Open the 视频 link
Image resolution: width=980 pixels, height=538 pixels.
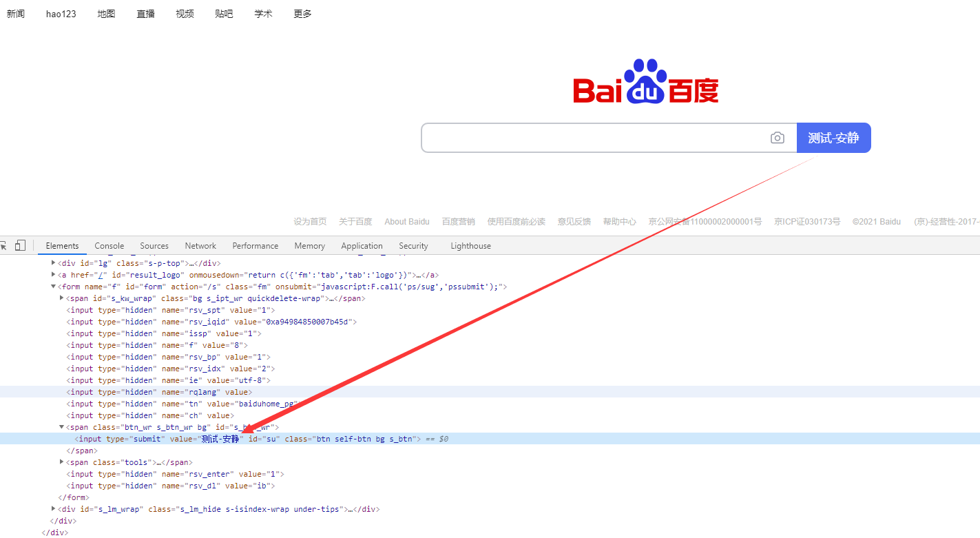[185, 14]
